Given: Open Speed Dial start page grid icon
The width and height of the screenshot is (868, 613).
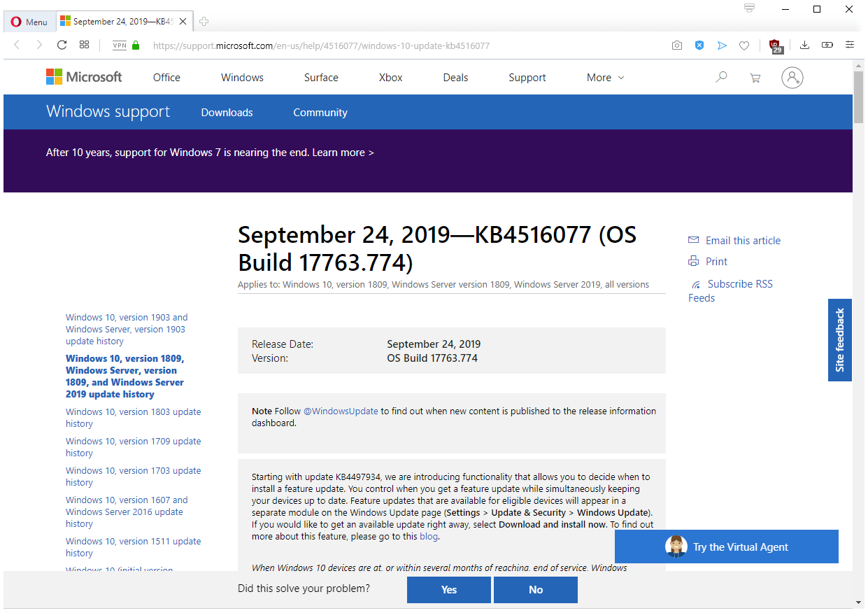Looking at the screenshot, I should (x=85, y=45).
